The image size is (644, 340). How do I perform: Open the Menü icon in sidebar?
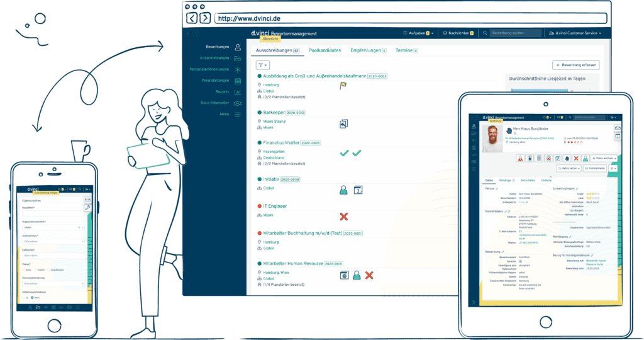click(x=237, y=115)
